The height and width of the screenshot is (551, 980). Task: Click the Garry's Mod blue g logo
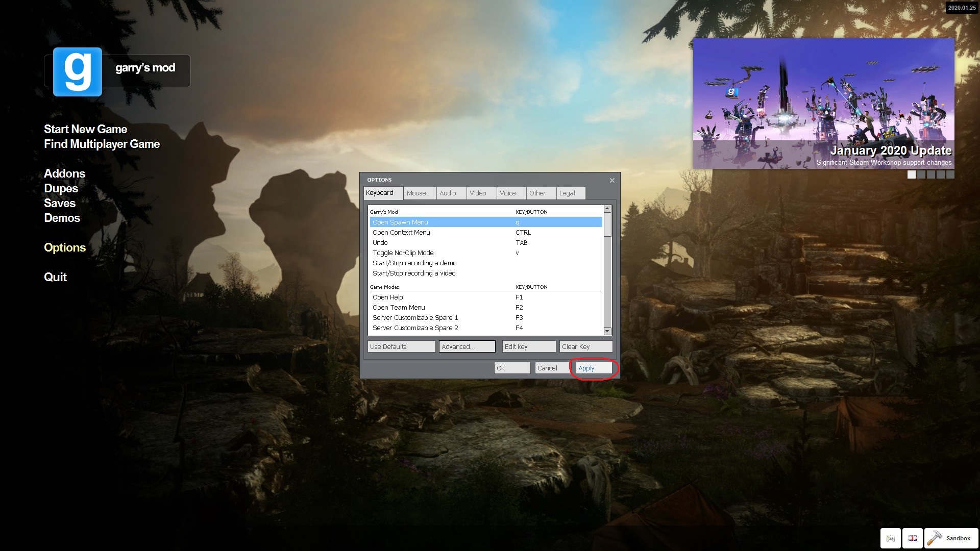(78, 71)
